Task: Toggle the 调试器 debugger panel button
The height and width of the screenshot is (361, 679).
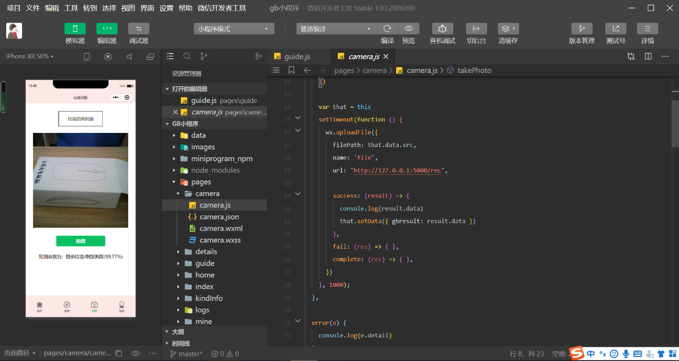Action: (x=139, y=29)
